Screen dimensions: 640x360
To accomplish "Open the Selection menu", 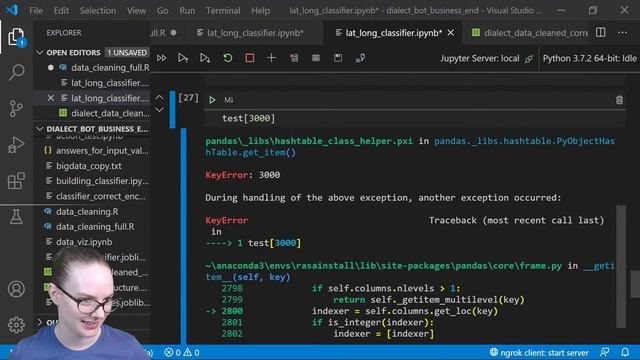I will [98, 11].
